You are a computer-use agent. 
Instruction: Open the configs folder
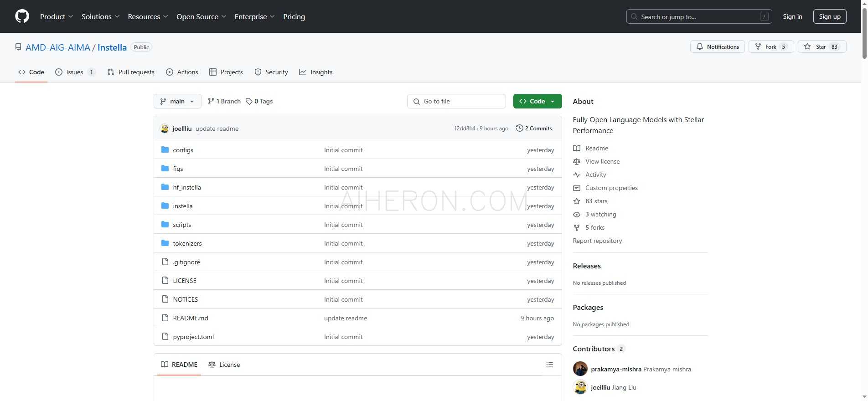click(183, 150)
